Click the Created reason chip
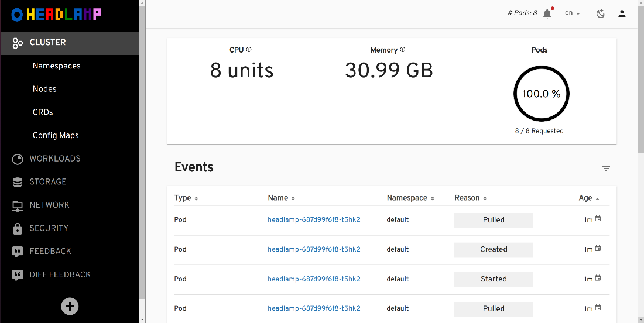 494,250
